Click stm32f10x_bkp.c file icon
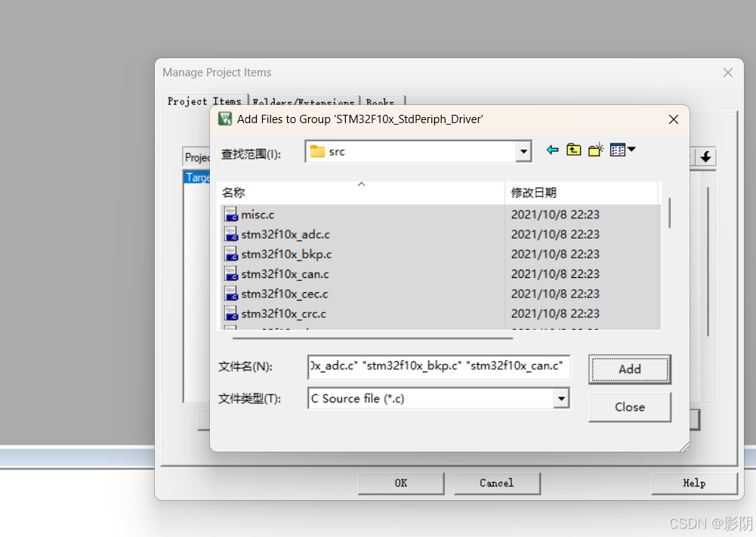The height and width of the screenshot is (537, 756). [231, 254]
